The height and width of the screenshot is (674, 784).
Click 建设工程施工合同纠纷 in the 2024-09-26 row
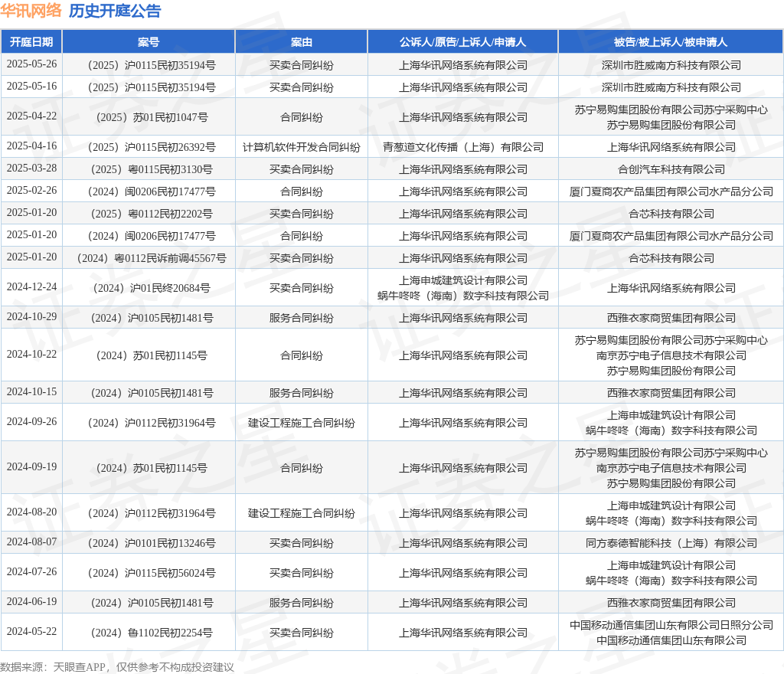[302, 424]
